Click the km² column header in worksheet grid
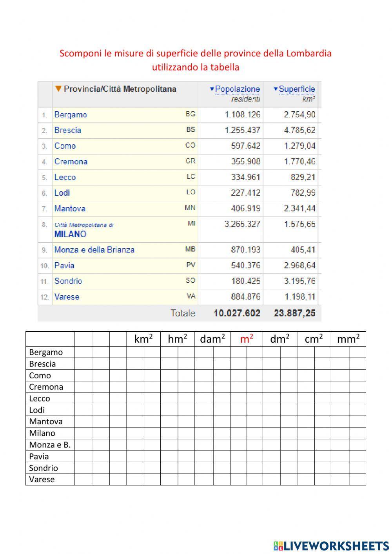The height and width of the screenshot is (554, 392). 143,339
